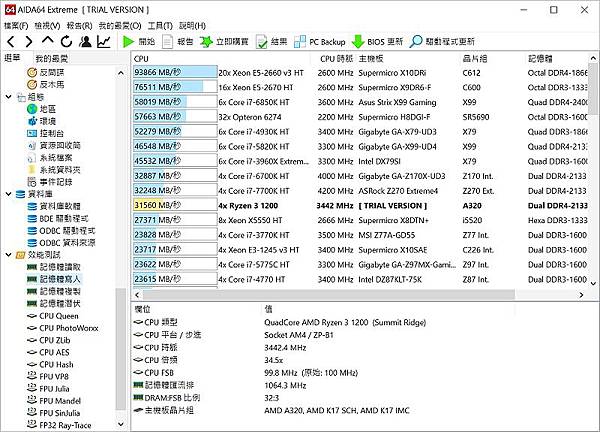
Task: Select the 事件記錄 event log tree item
Action: [50, 182]
